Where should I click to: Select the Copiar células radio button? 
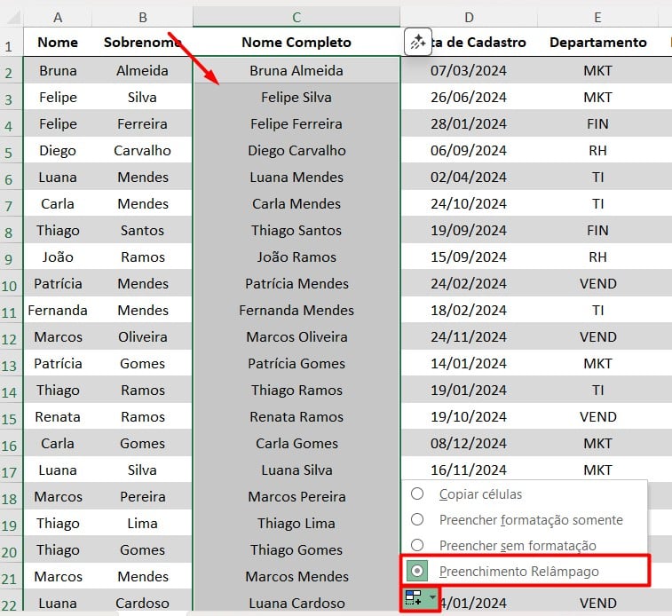pyautogui.click(x=416, y=494)
